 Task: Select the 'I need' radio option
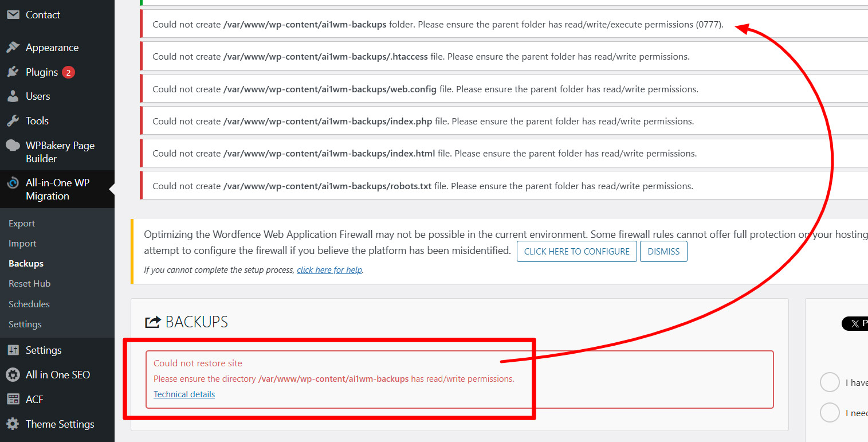(x=830, y=413)
